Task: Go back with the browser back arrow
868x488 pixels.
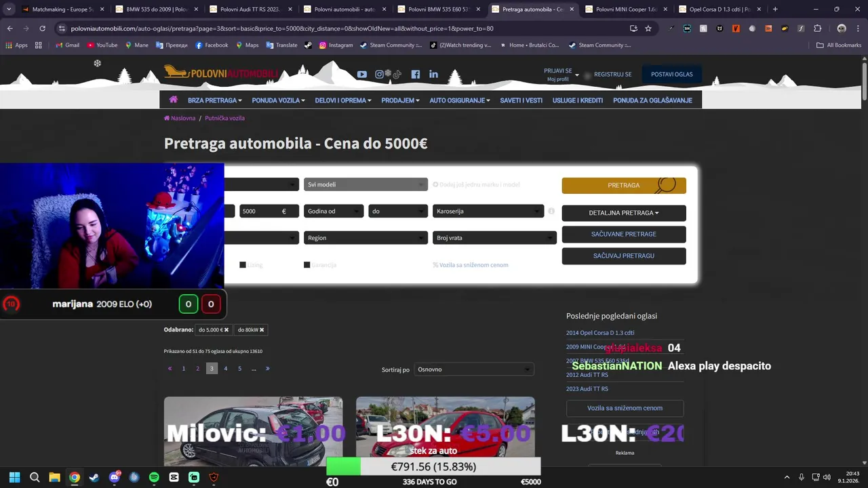Action: [9, 28]
